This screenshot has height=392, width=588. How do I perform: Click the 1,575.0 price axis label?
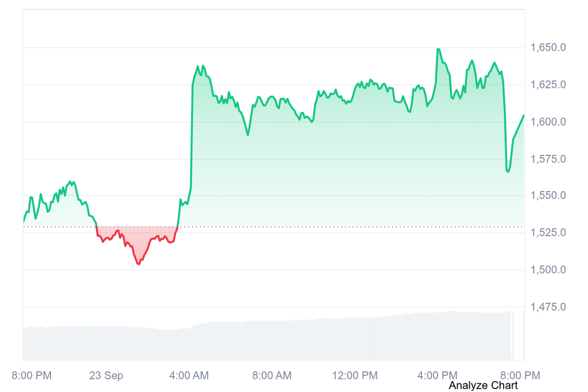point(548,159)
